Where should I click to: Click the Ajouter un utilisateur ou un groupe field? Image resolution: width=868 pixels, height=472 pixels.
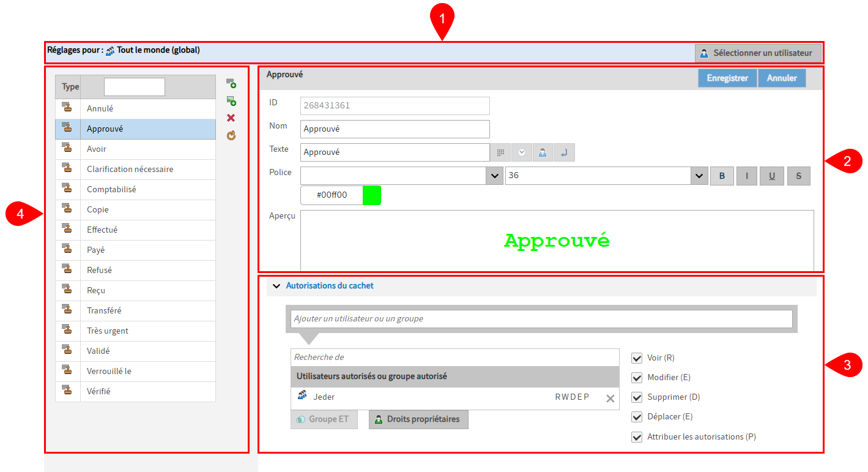pos(542,319)
